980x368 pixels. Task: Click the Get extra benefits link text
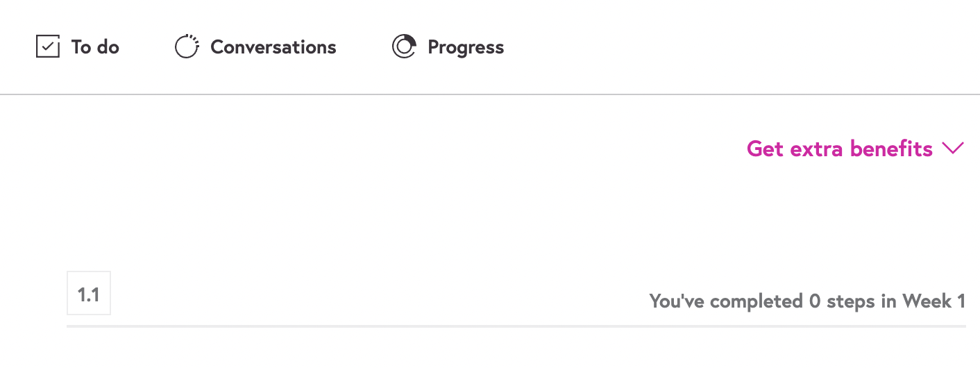tap(839, 149)
